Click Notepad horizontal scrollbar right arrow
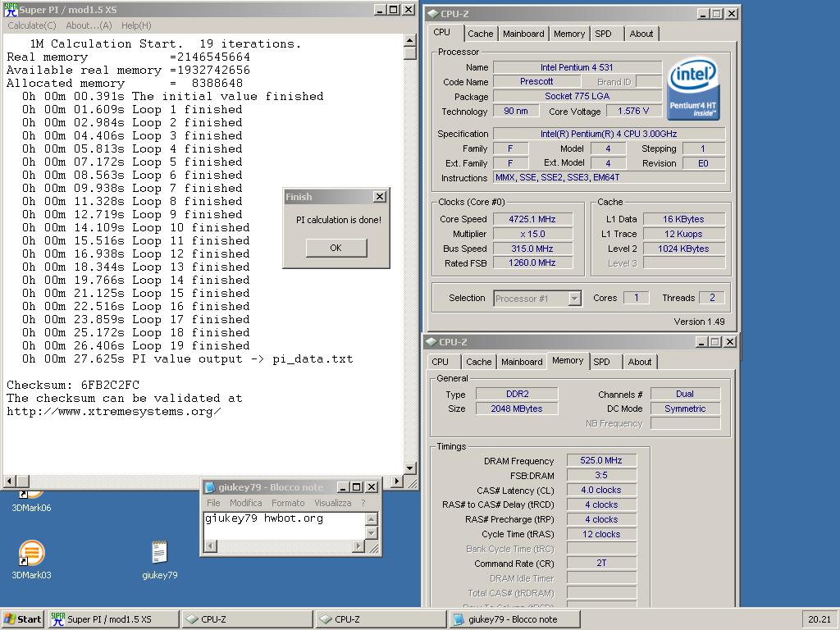This screenshot has height=630, width=840. point(358,546)
